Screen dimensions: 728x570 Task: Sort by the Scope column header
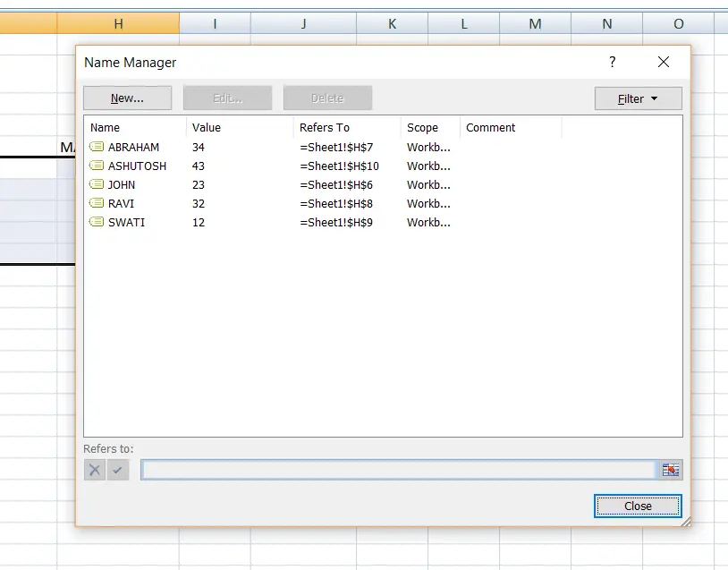[x=430, y=128]
